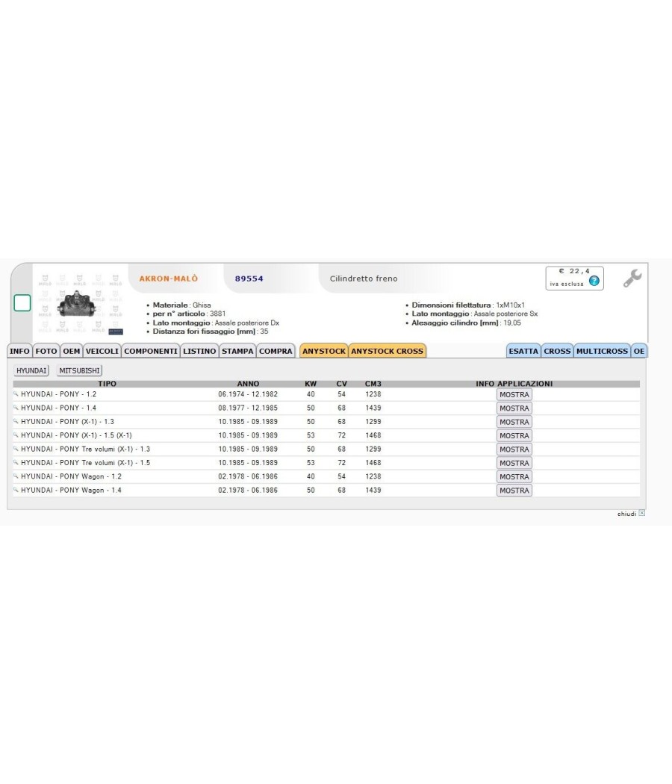Open magnifier for PONY Wagon 1.2 row

16,476
